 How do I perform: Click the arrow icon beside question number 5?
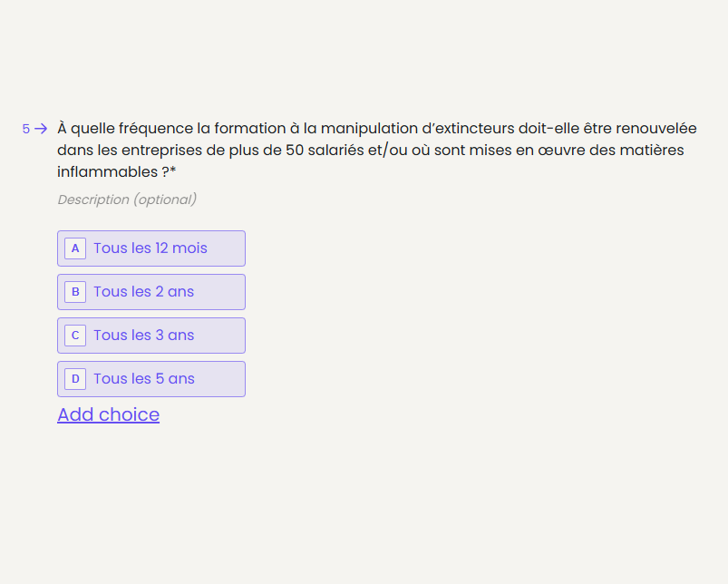(x=41, y=129)
